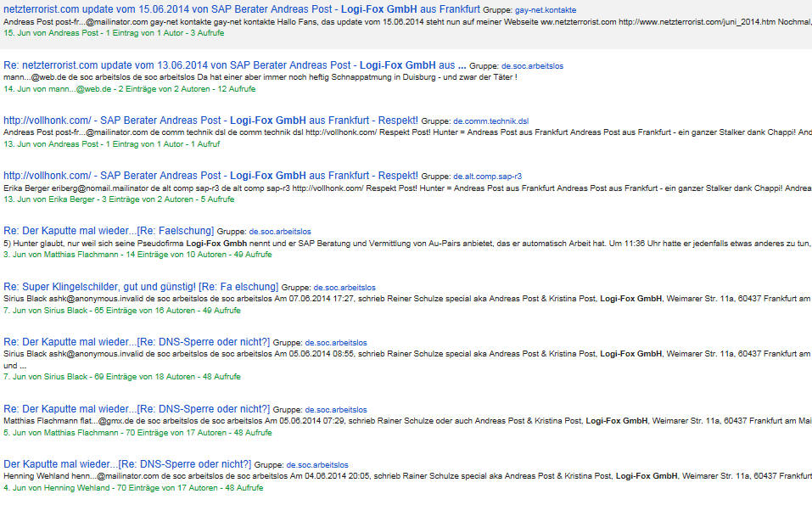Screen dimensions: 812x505
Task: Open thread 'netzterrorist.com update vom 15.06.2014'
Action: [x=242, y=9]
